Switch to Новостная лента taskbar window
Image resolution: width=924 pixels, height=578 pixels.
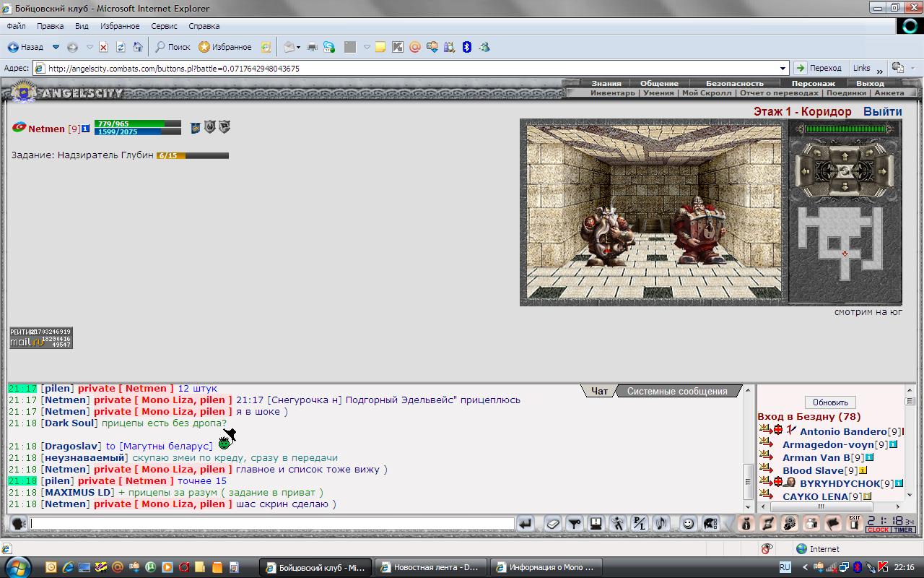click(x=430, y=567)
